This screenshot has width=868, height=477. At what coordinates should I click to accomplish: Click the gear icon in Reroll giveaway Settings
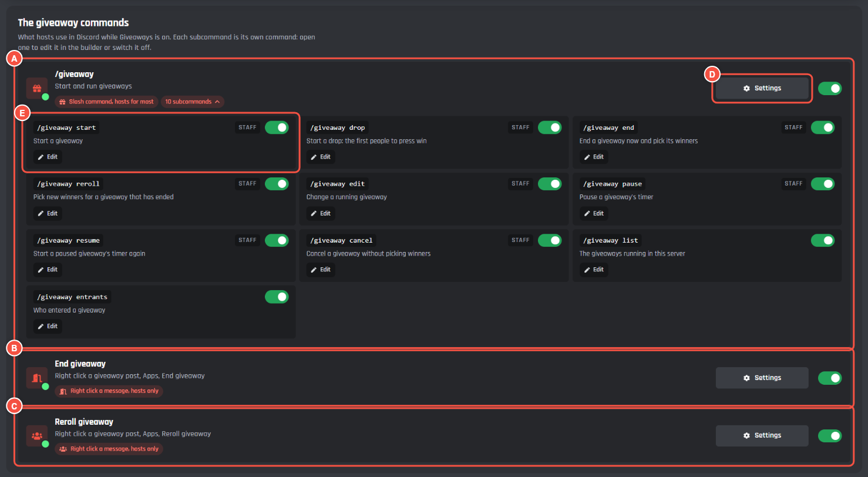point(746,436)
